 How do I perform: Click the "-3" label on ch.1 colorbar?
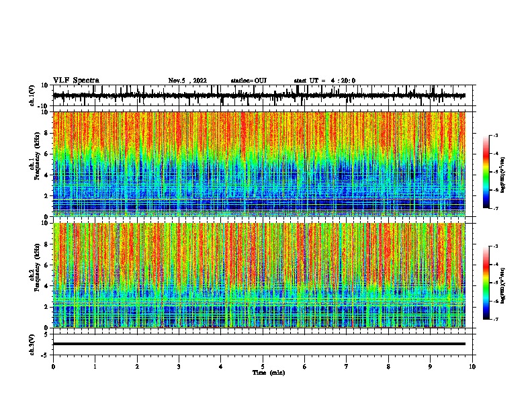[x=495, y=135]
